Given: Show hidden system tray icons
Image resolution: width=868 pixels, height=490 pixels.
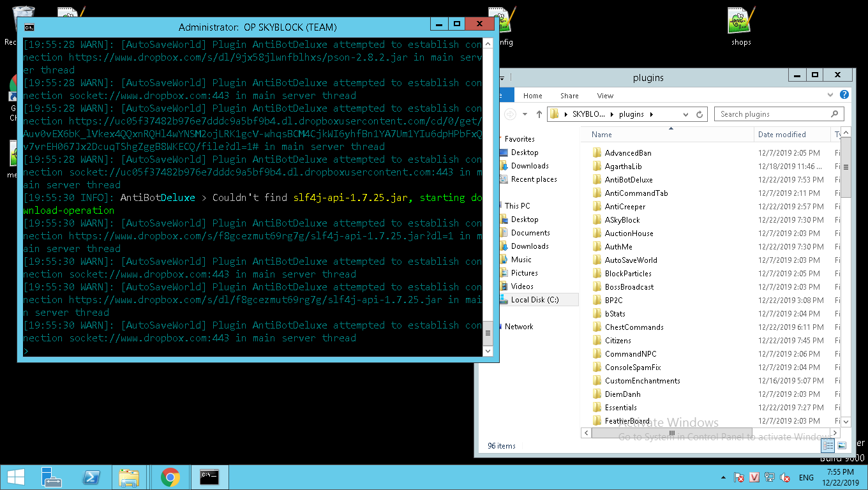Looking at the screenshot, I should click(723, 477).
